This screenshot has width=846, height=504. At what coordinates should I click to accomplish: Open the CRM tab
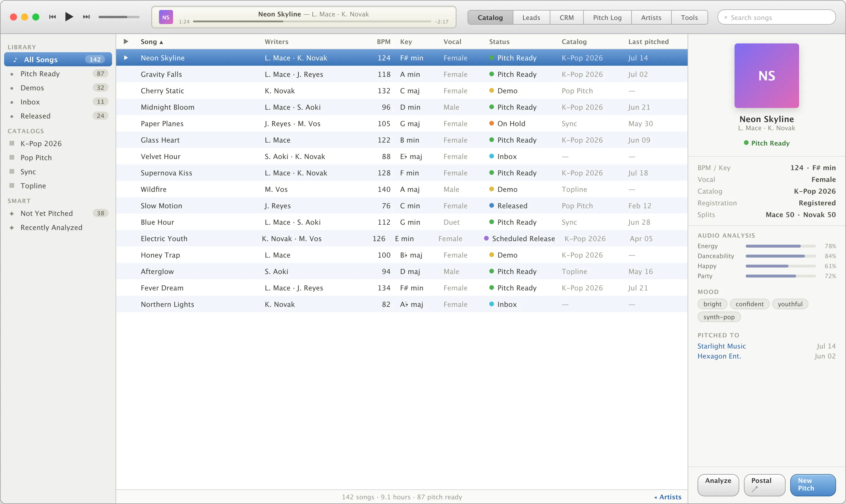(x=566, y=17)
